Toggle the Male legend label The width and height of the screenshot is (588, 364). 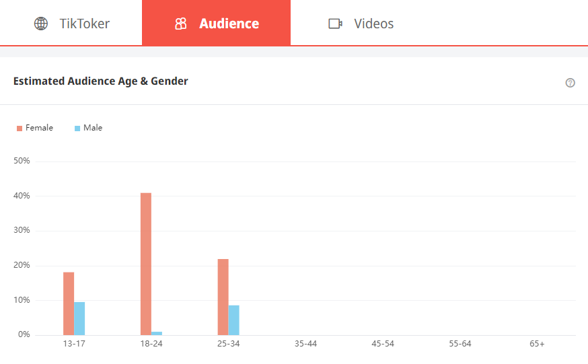click(x=93, y=128)
